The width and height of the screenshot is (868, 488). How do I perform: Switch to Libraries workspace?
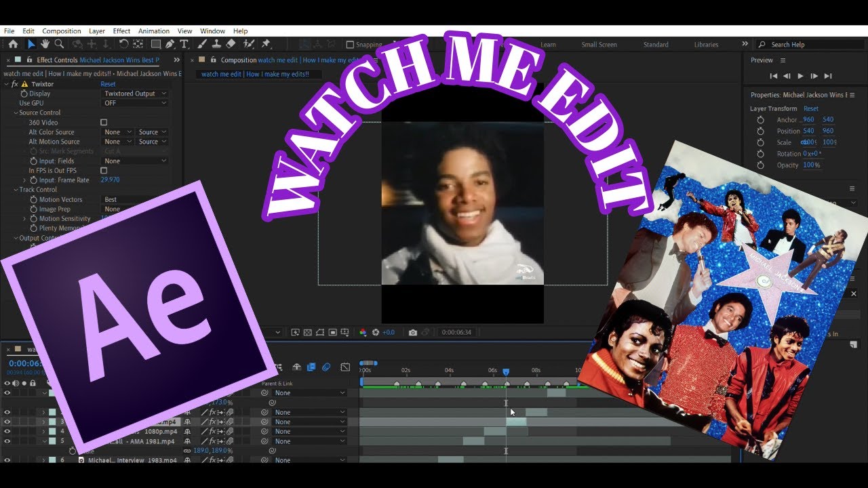(x=706, y=45)
